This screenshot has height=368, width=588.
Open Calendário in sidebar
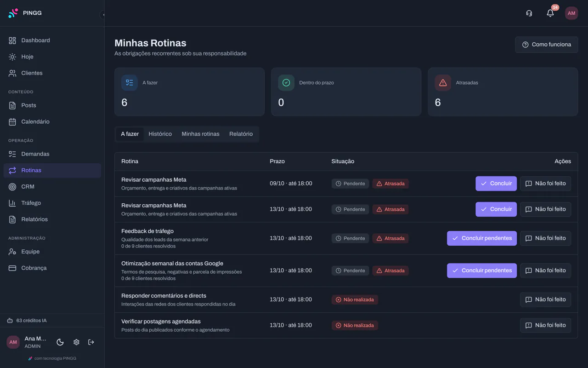coord(52,122)
